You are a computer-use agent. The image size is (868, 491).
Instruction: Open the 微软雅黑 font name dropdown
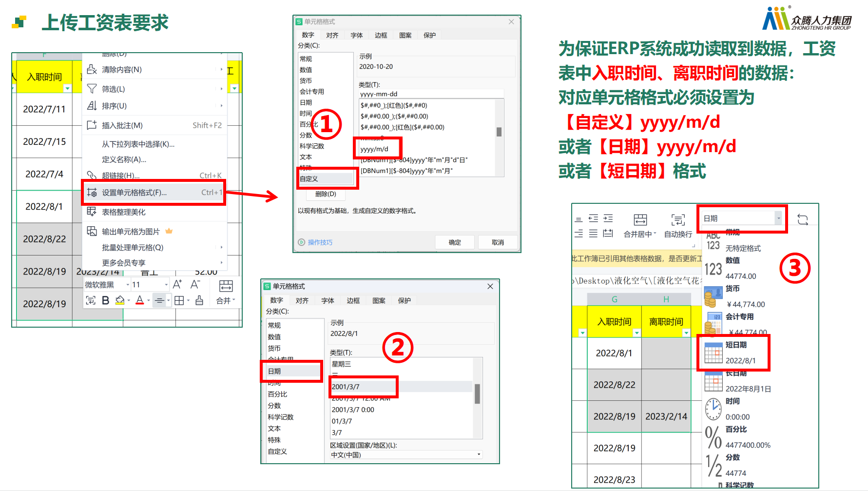pyautogui.click(x=128, y=285)
